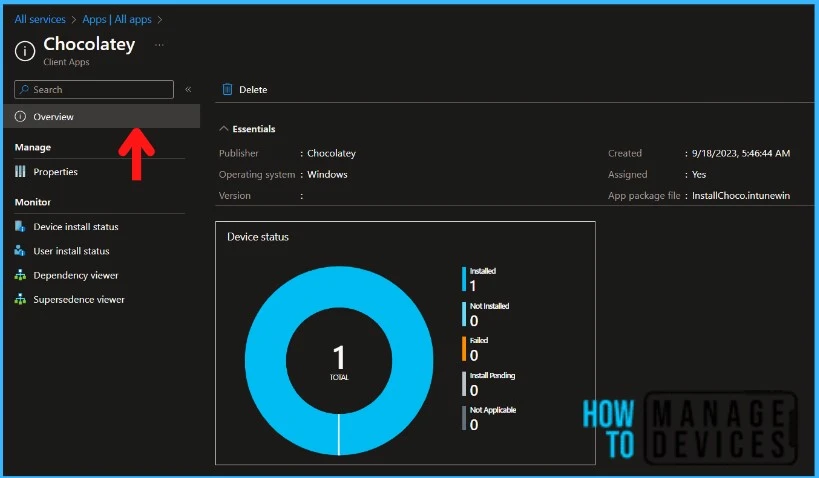This screenshot has width=819, height=478.
Task: Collapse the sidebar with double chevron
Action: pyautogui.click(x=188, y=89)
